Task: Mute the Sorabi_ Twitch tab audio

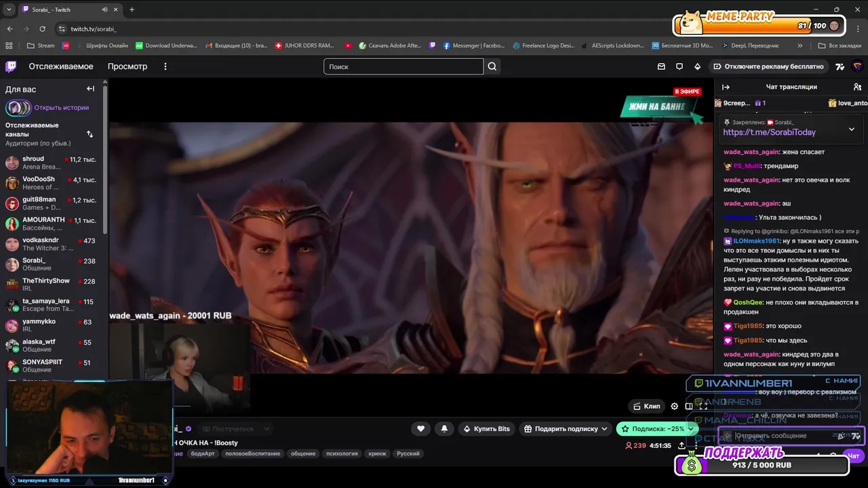Action: click(x=105, y=9)
